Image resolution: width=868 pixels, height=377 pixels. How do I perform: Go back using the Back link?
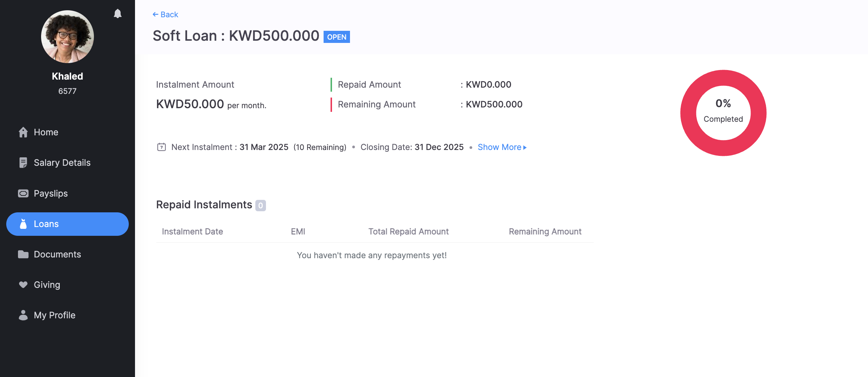[x=165, y=14]
